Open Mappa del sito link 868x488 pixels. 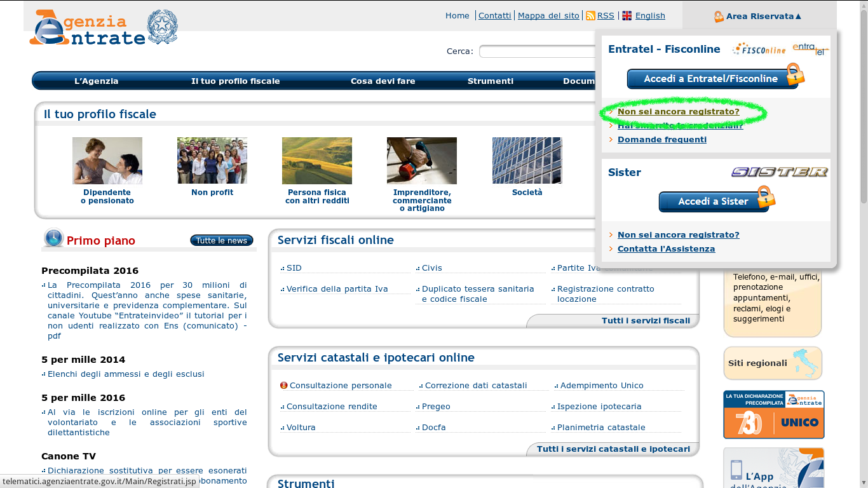[x=548, y=16]
